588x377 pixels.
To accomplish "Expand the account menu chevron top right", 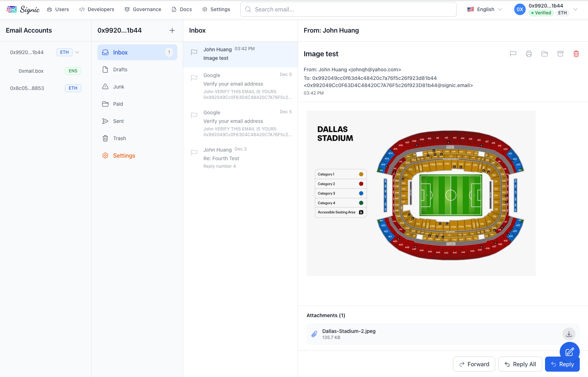I will 575,9.
